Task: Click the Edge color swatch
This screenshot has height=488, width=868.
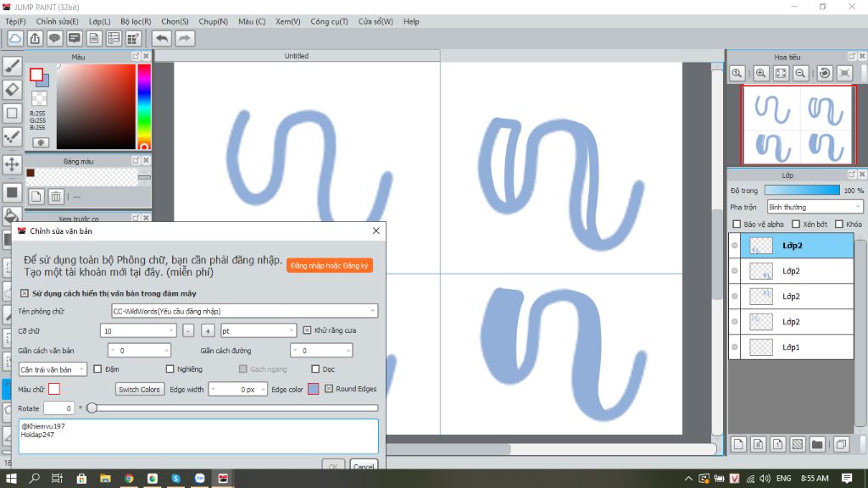Action: [x=314, y=389]
